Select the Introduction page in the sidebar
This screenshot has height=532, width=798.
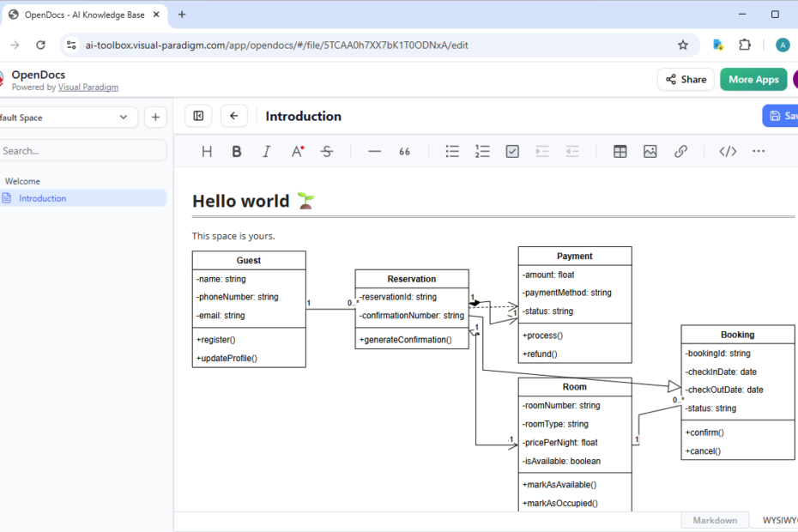[43, 198]
